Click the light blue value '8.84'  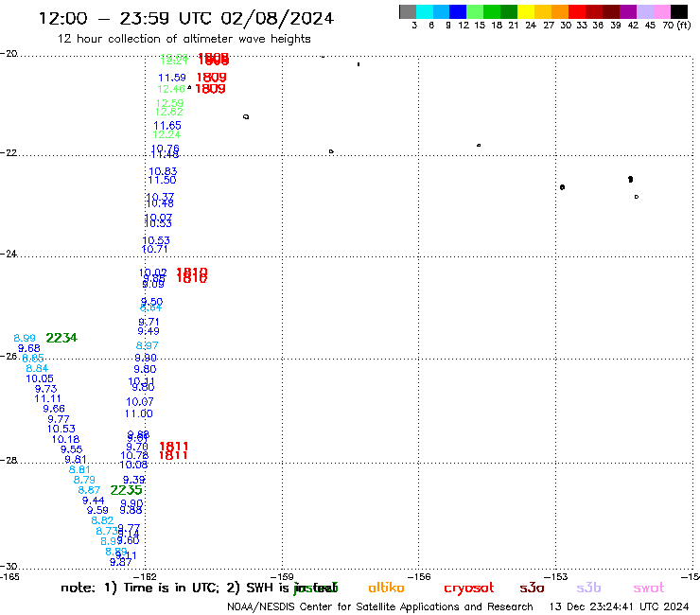(x=37, y=368)
